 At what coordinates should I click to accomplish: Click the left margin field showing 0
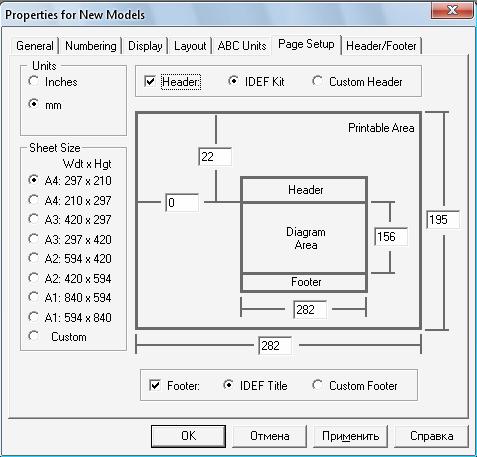tap(182, 202)
